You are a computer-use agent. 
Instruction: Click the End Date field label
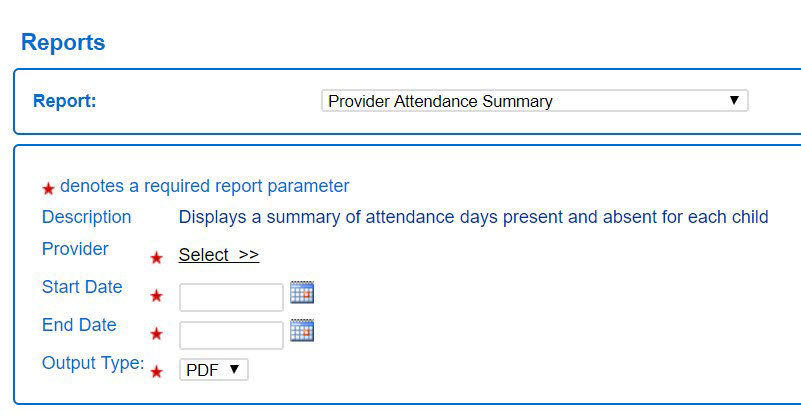pyautogui.click(x=79, y=325)
